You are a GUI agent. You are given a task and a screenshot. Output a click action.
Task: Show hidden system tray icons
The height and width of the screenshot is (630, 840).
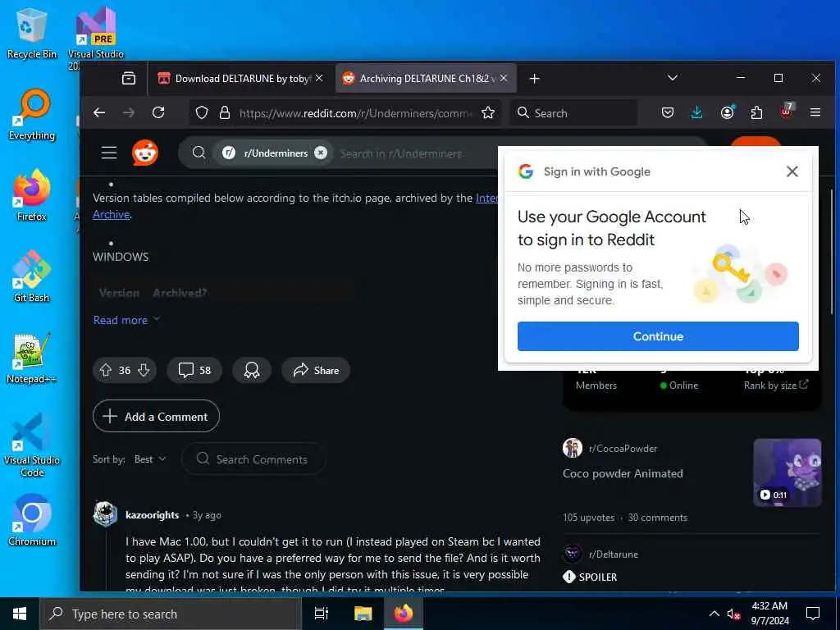(x=714, y=614)
